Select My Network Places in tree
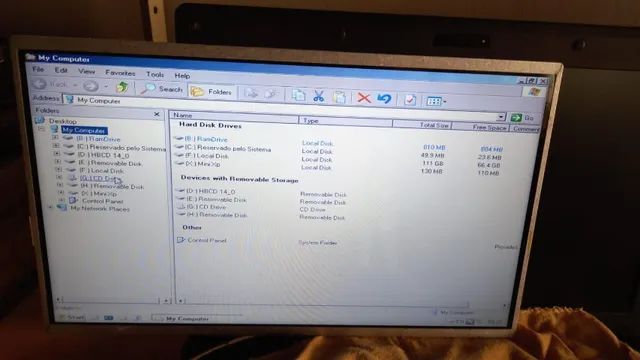 pyautogui.click(x=100, y=209)
